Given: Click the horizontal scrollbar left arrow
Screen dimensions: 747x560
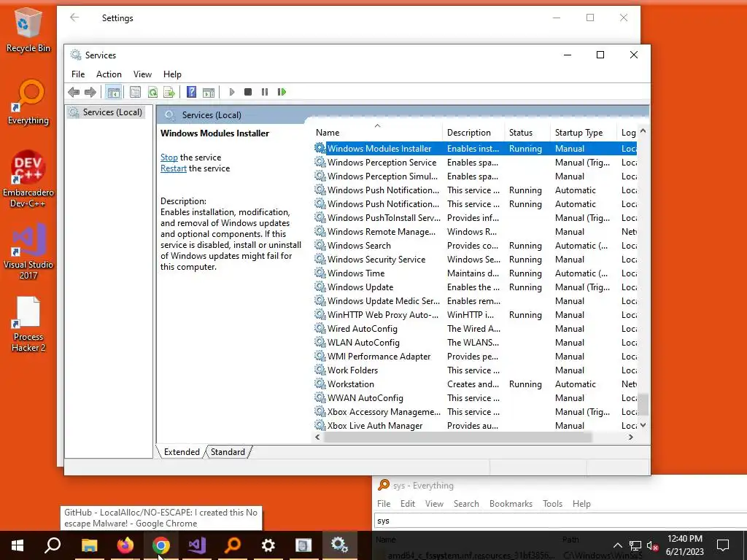Looking at the screenshot, I should coord(318,437).
